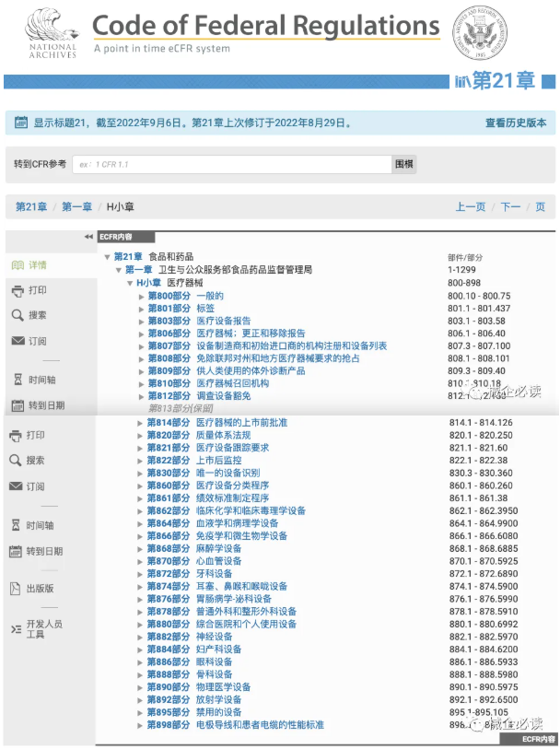Collapse the sidebar with the double-arrow icon

pos(88,237)
